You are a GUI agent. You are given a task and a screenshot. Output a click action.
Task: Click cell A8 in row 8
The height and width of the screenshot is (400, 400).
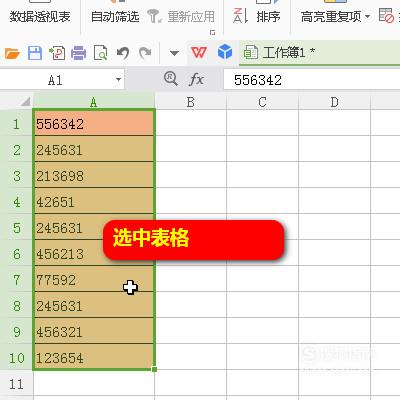point(94,306)
